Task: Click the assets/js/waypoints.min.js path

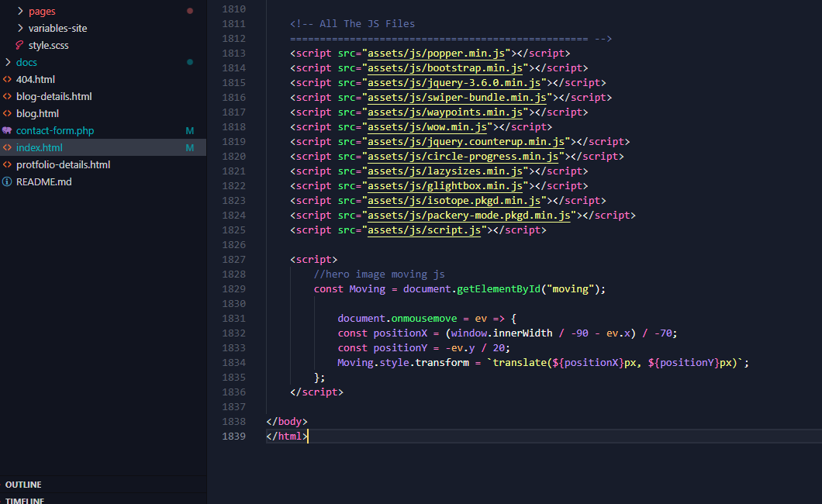Action: click(x=445, y=112)
